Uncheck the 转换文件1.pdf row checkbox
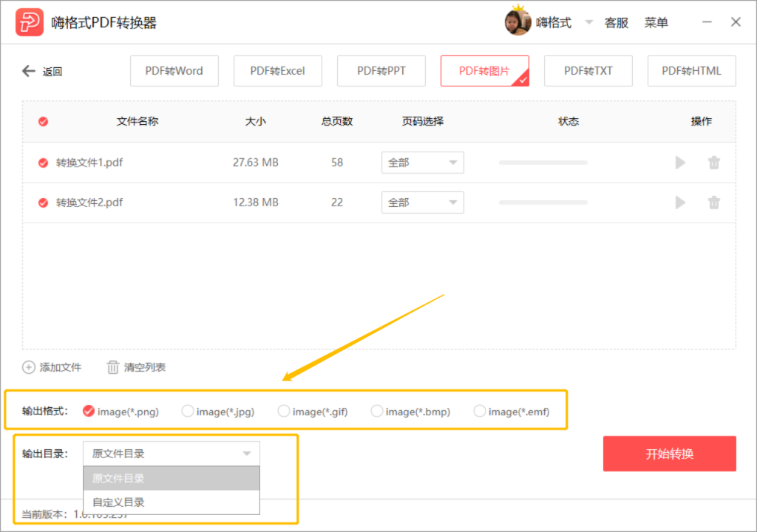 point(43,163)
